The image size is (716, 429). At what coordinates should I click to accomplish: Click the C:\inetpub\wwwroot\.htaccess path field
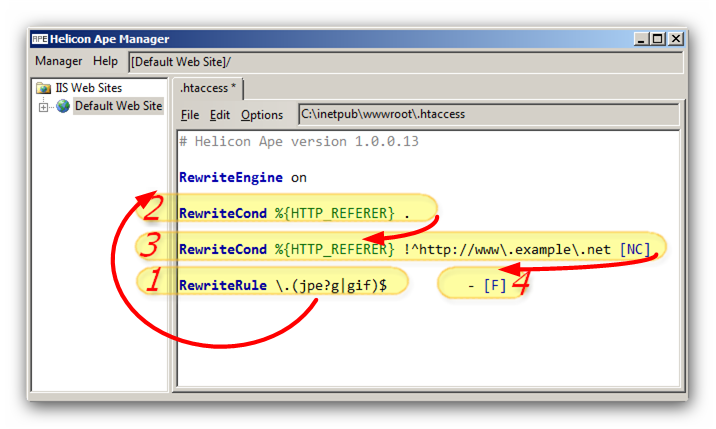[488, 115]
